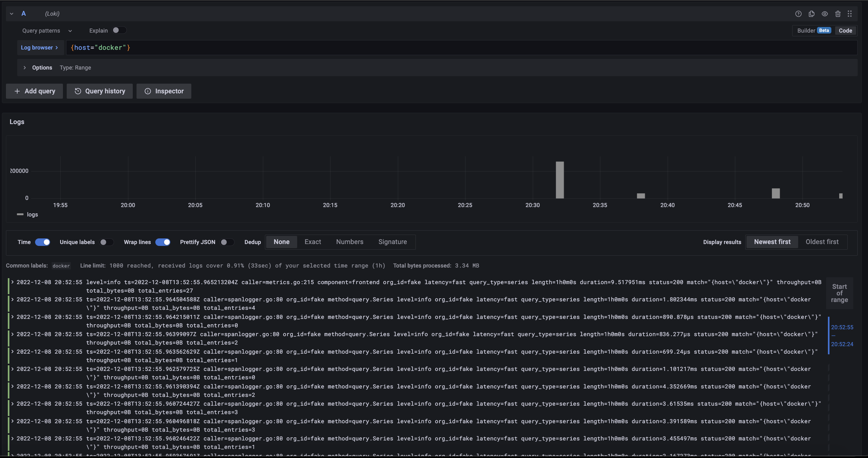Show results Oldest first
The image size is (868, 458).
click(x=822, y=242)
